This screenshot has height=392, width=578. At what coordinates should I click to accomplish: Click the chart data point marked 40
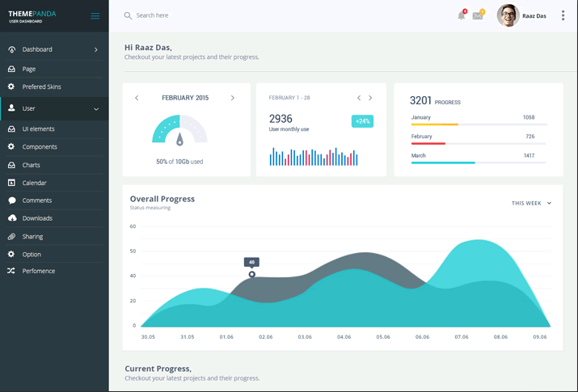tap(252, 275)
